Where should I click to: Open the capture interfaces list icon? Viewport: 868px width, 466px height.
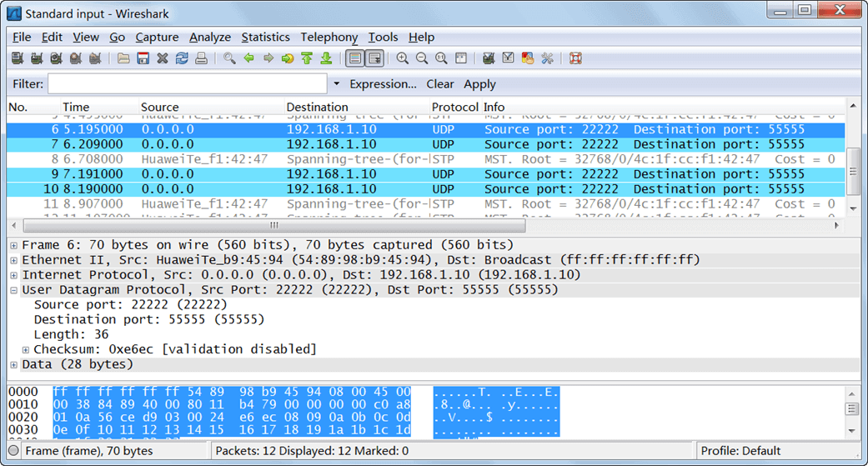[x=18, y=58]
